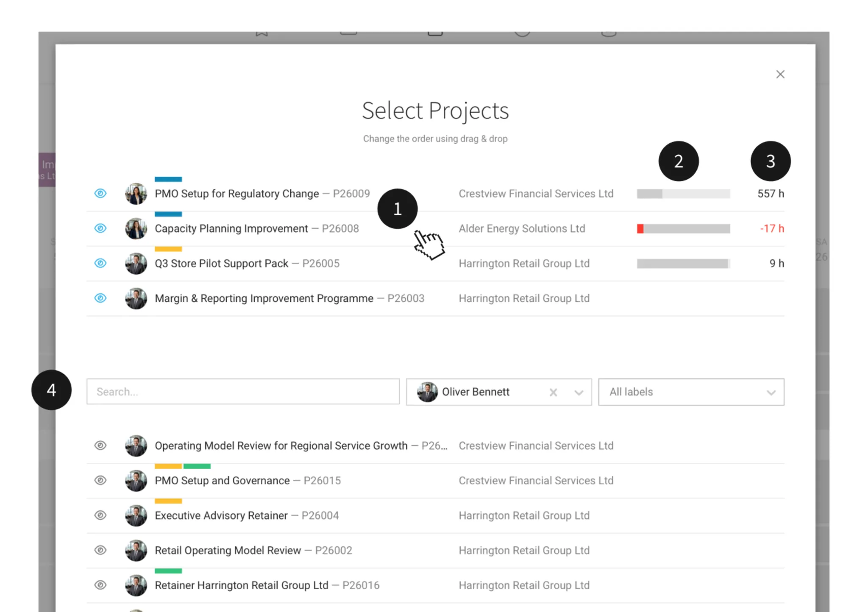This screenshot has width=868, height=612.
Task: Click the 9 h remaining value
Action: pos(777,263)
